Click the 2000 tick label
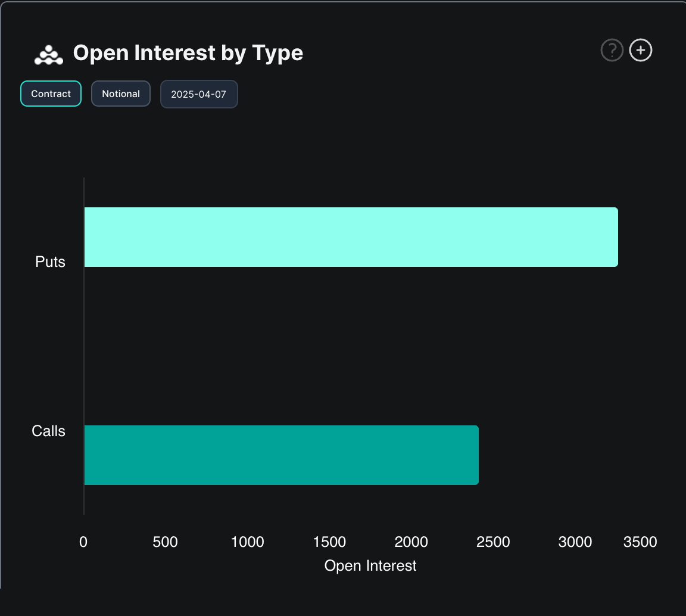 411,542
